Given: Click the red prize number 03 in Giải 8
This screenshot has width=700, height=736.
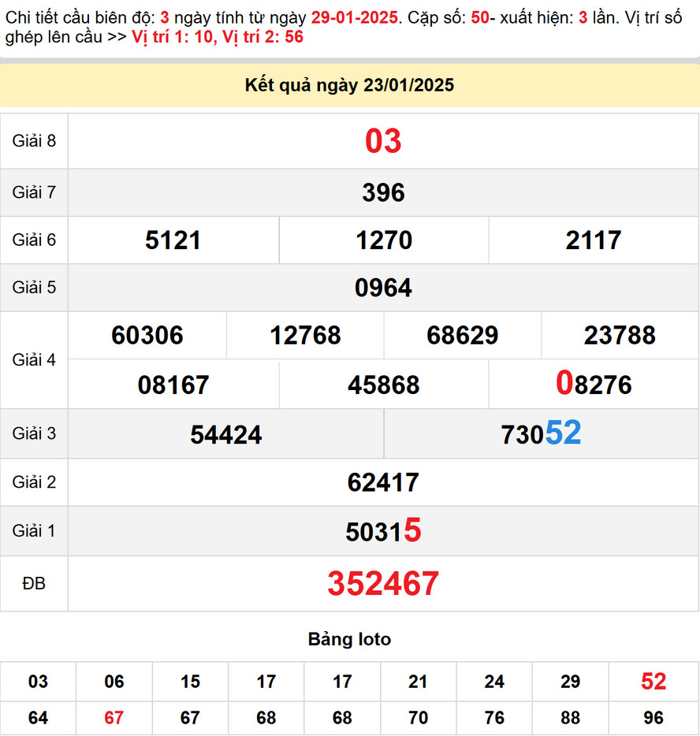Looking at the screenshot, I should tap(384, 142).
